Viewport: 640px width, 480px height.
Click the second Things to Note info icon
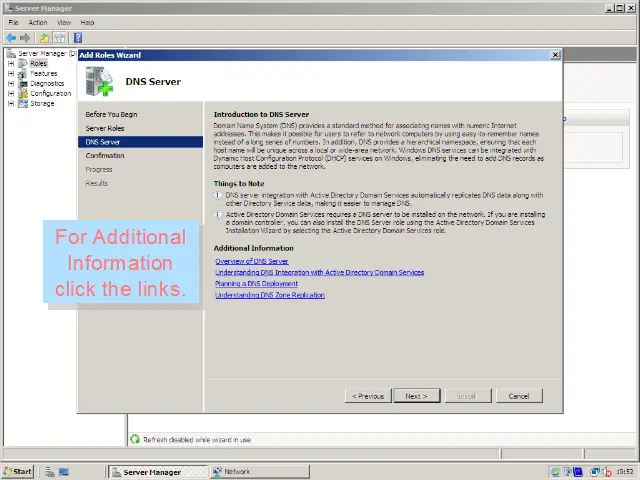(218, 214)
